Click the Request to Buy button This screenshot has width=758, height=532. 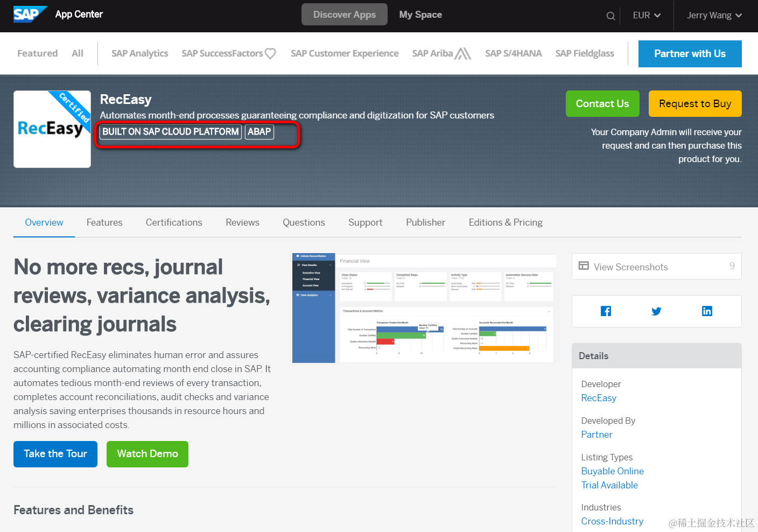click(x=695, y=104)
